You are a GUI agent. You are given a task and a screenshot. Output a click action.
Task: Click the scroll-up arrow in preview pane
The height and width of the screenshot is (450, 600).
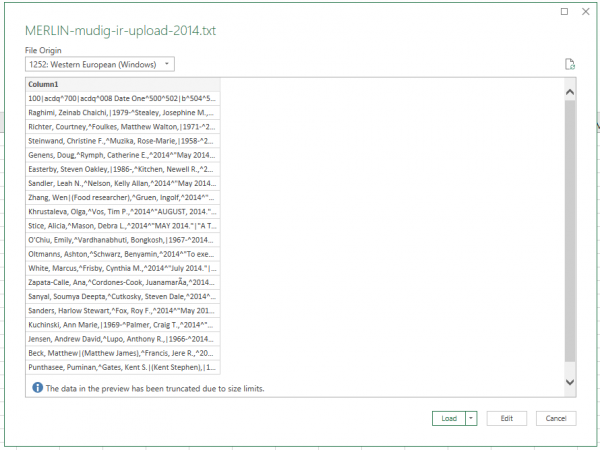[570, 92]
